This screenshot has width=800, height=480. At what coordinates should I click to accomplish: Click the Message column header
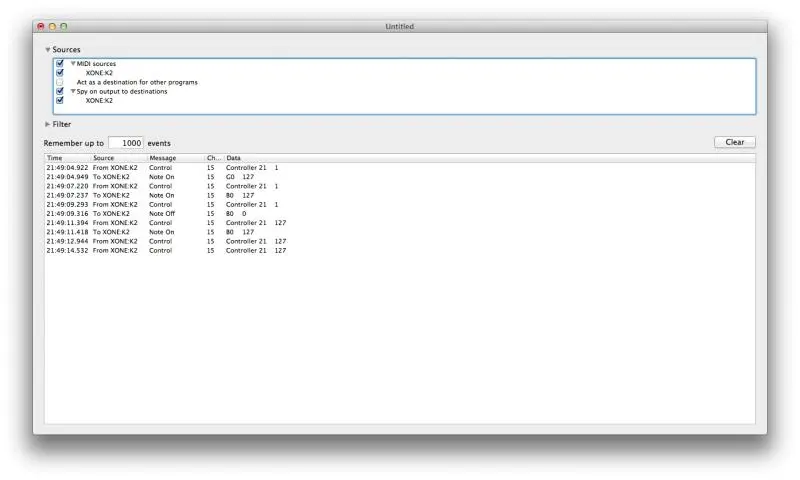pos(174,158)
